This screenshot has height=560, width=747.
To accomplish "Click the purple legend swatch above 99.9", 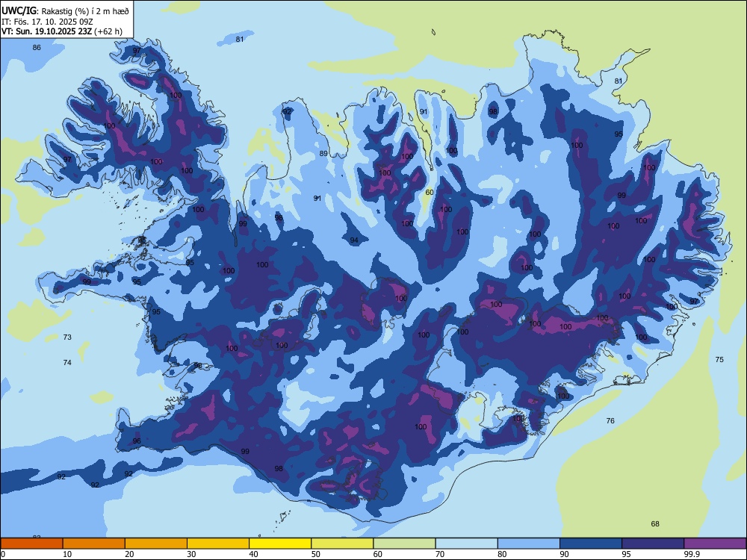I will (715, 544).
